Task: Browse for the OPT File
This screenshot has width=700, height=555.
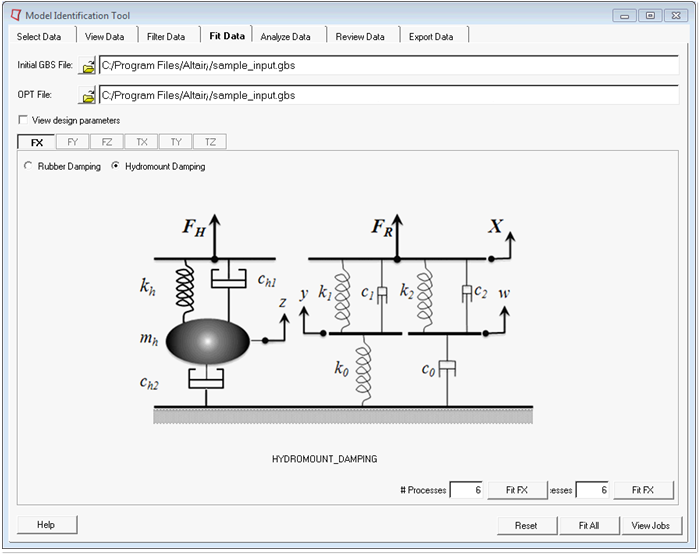Action: pos(88,95)
